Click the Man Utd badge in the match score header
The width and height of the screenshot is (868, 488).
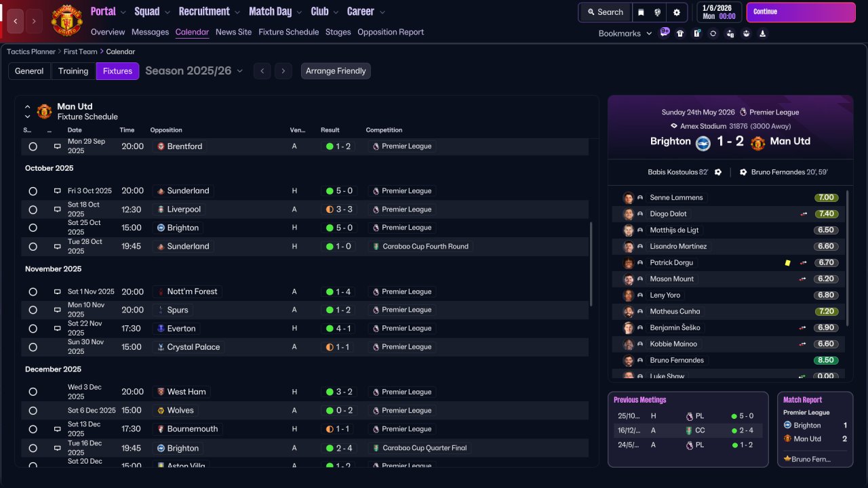click(757, 142)
